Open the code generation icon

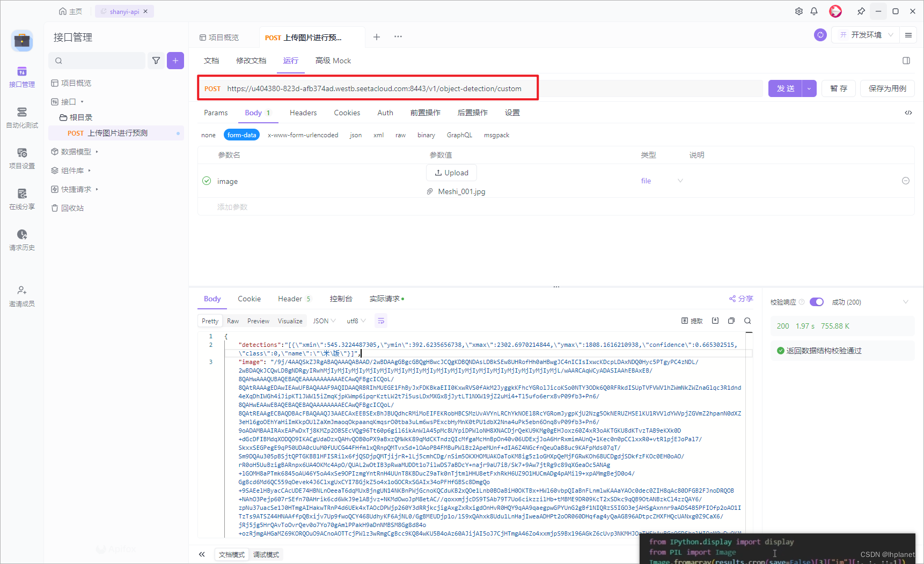click(908, 113)
